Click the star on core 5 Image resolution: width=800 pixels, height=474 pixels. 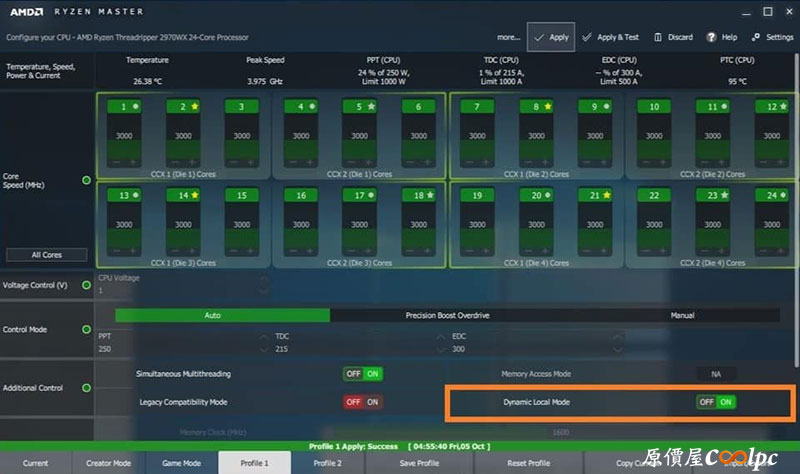point(371,106)
